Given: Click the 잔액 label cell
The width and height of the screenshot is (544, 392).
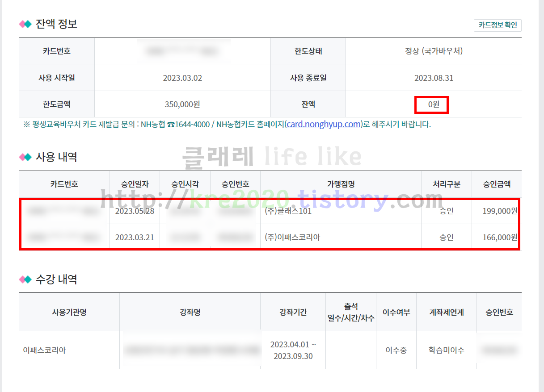Looking at the screenshot, I should tap(308, 104).
